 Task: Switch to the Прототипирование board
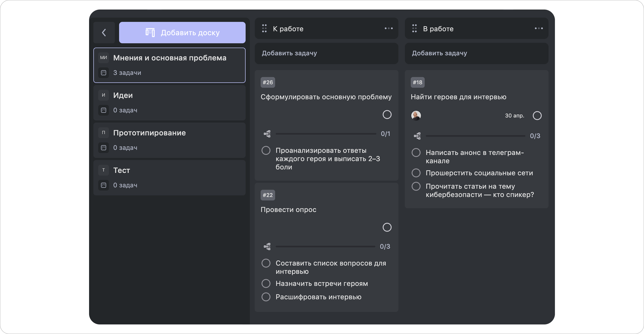click(x=170, y=140)
